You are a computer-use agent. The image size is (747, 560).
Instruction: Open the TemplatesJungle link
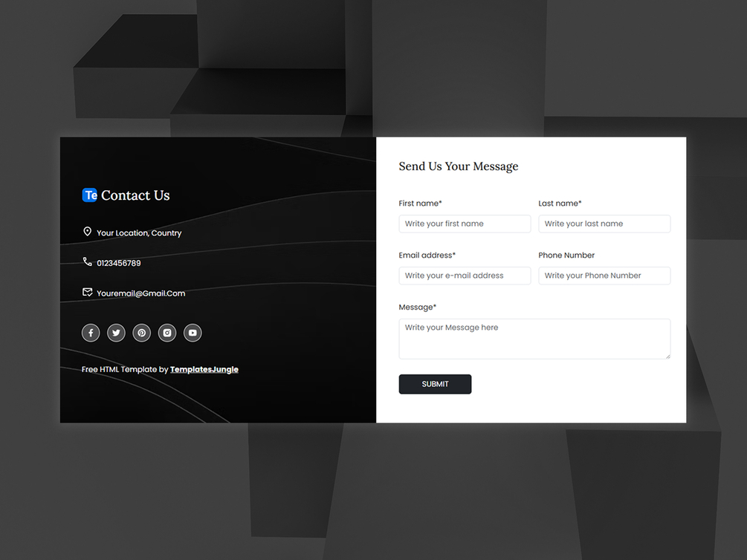click(x=204, y=370)
